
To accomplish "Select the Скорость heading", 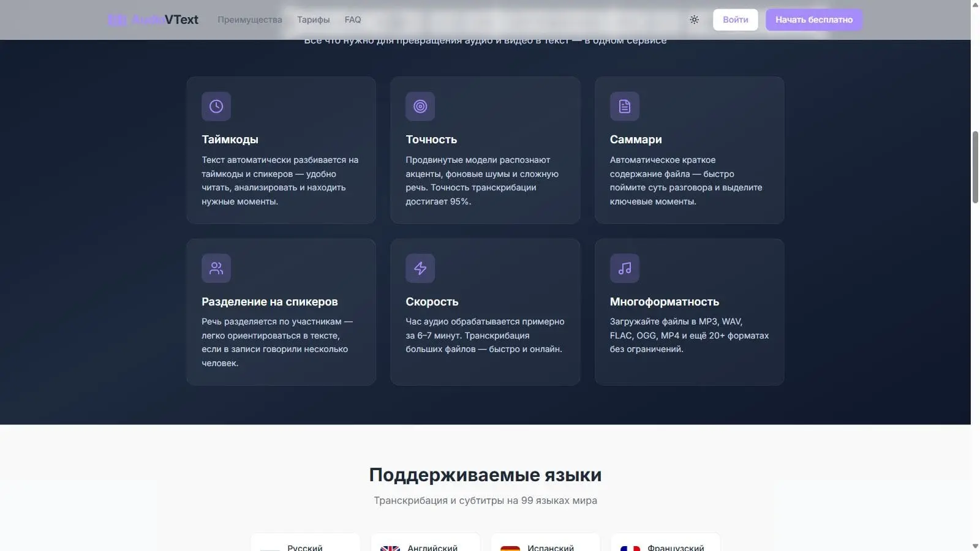I will [432, 302].
